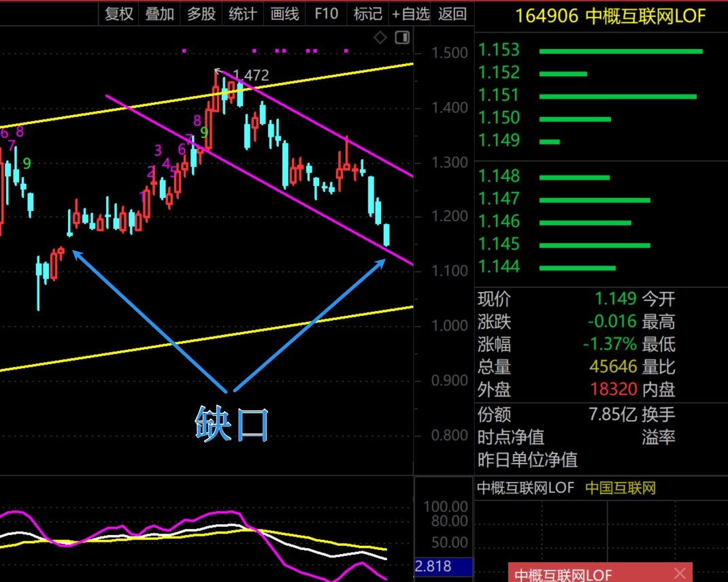Click the 缺口 gap annotation text
Viewport: 728px width, 582px height.
click(233, 423)
